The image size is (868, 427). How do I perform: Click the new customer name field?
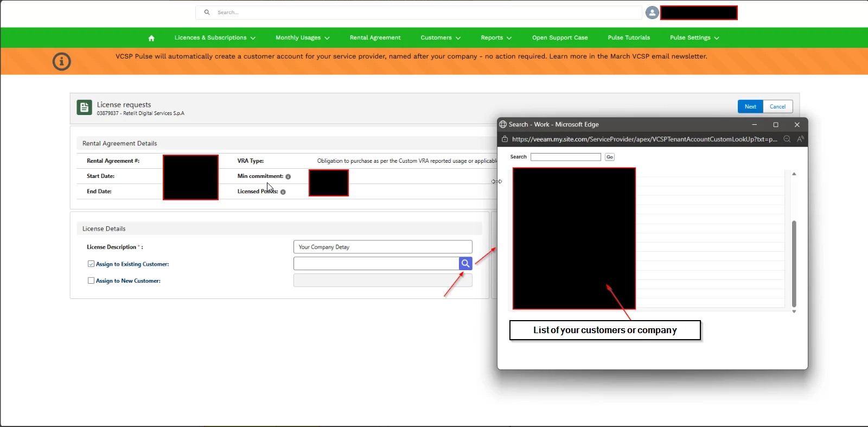point(383,281)
